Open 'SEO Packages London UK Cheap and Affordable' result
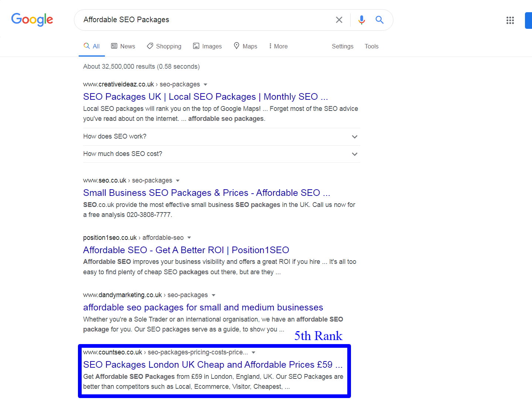The image size is (532, 401). coord(213,364)
